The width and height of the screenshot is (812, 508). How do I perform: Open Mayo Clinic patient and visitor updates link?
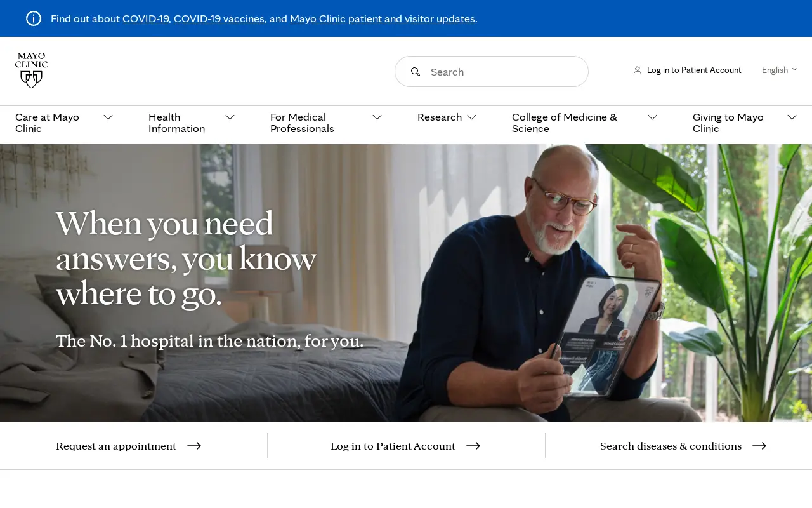(x=383, y=18)
